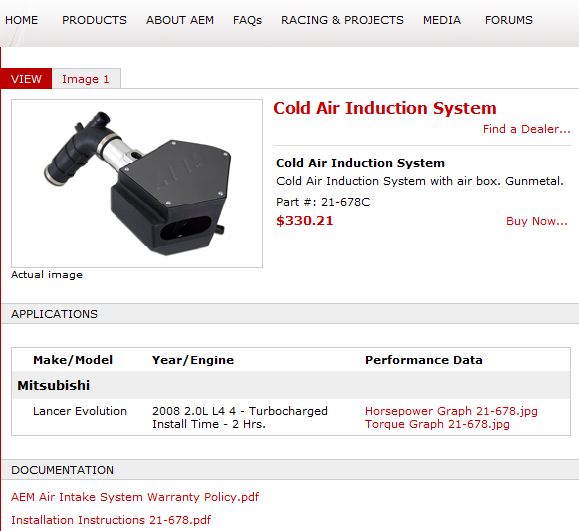Click the Make/Model column header
Viewport: 579px width, 531px height.
(x=73, y=360)
